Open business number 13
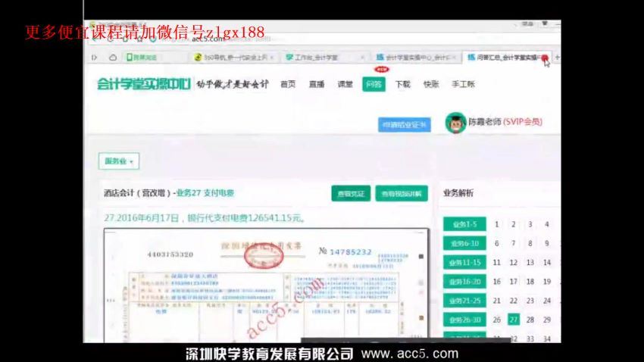Viewport: 644px width, 362px height. [x=530, y=263]
